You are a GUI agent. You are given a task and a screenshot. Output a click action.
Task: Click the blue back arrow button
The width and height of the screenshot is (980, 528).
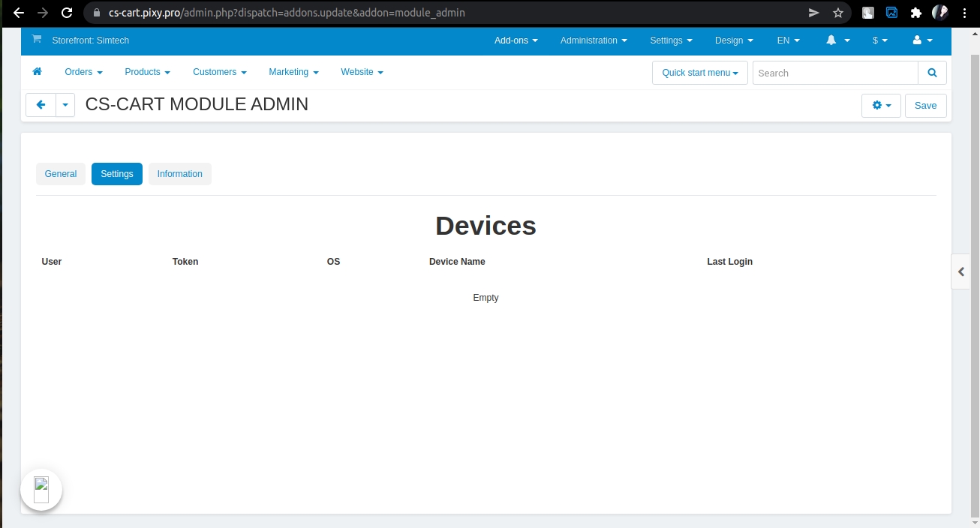point(41,106)
